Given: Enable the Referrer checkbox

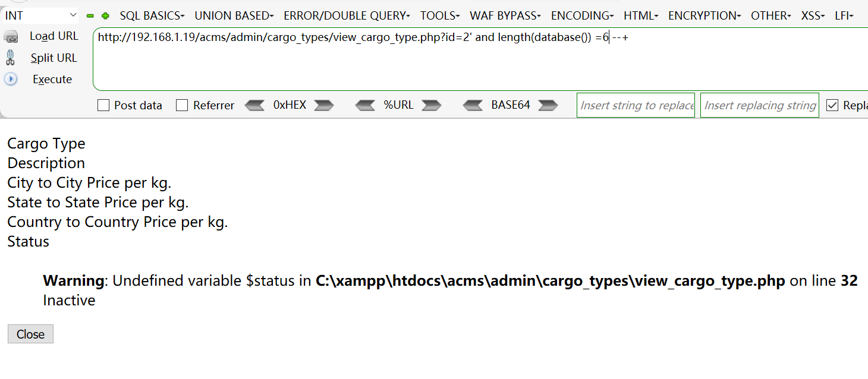Looking at the screenshot, I should (x=182, y=105).
